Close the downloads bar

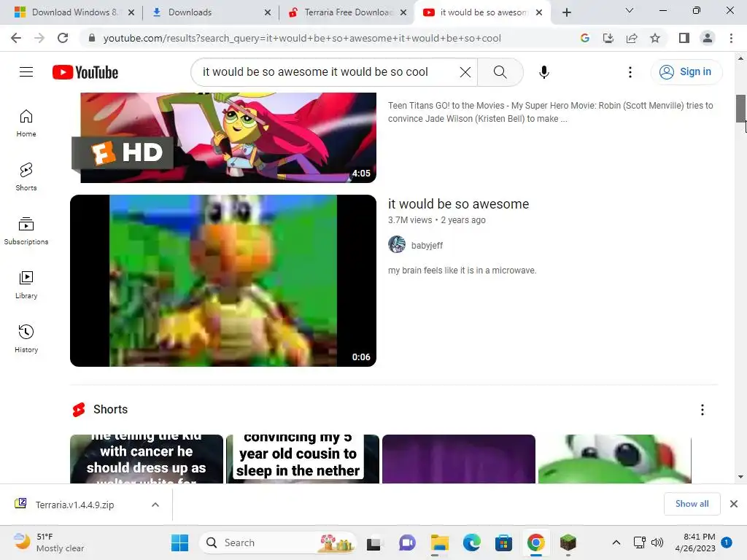click(734, 504)
